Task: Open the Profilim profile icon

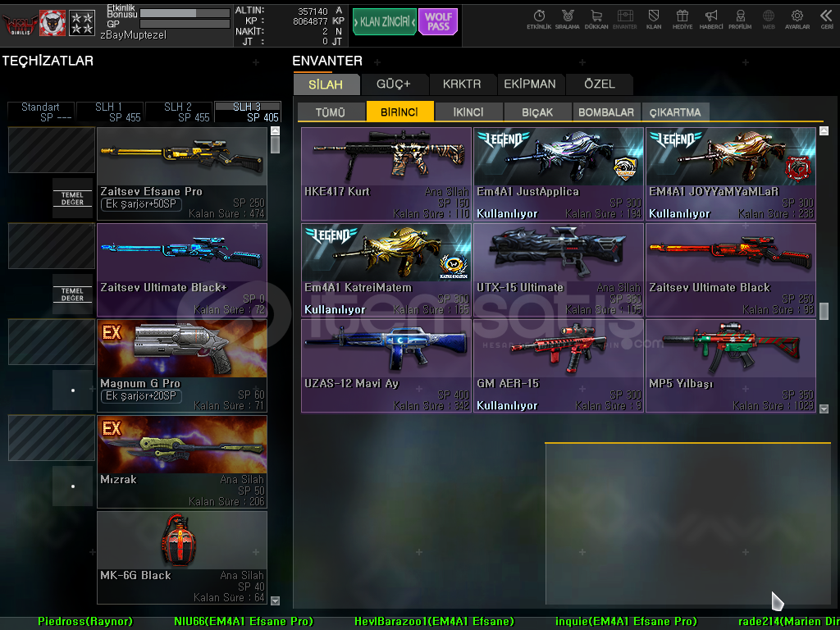Action: pyautogui.click(x=740, y=20)
